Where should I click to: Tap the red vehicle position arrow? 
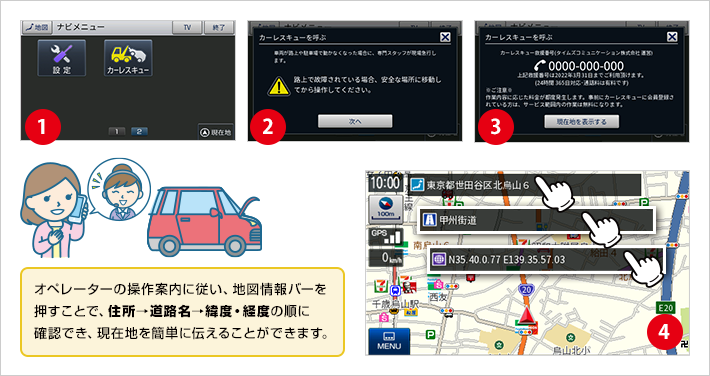tap(526, 315)
